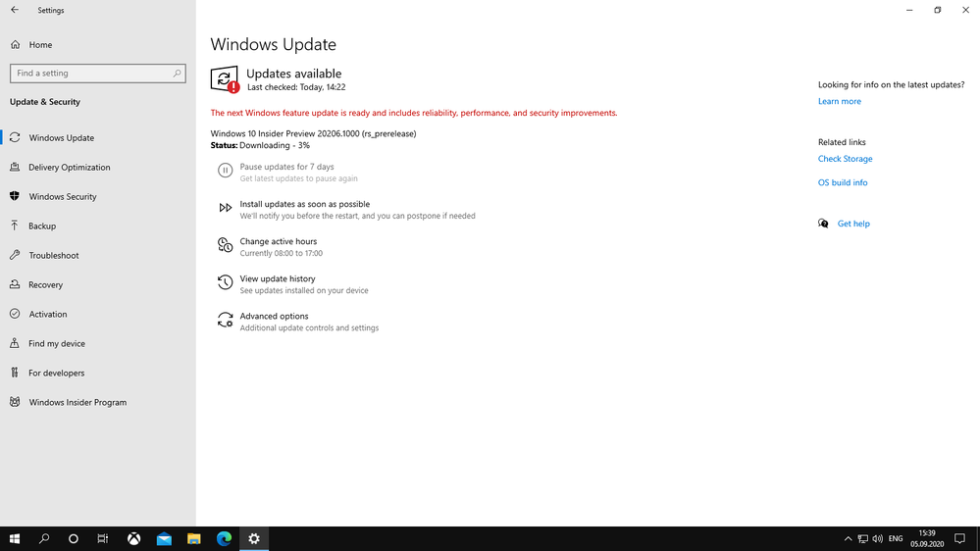Screen dimensions: 980x551
Task: Click the search magnifier in Find a setting
Action: (x=177, y=74)
